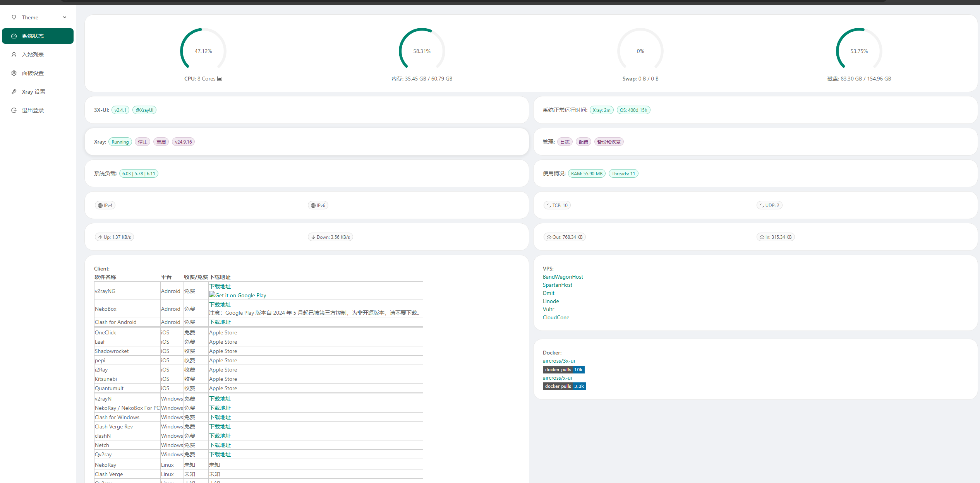The width and height of the screenshot is (980, 483).
Task: Click the logout icon in sidebar
Action: point(14,110)
